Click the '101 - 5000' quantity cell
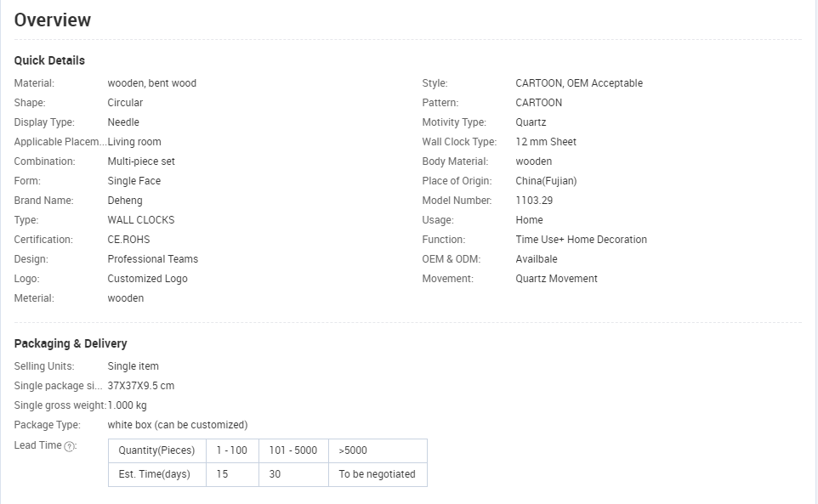 pos(293,450)
